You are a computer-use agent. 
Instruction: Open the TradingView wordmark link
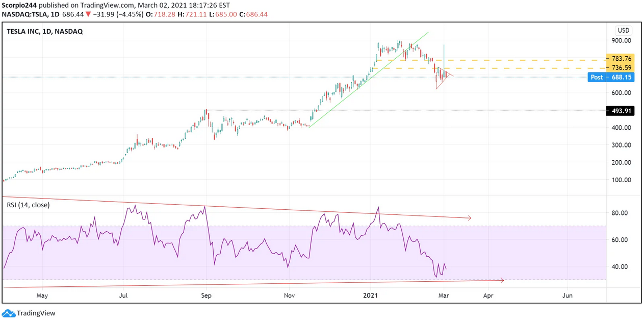coord(36,313)
